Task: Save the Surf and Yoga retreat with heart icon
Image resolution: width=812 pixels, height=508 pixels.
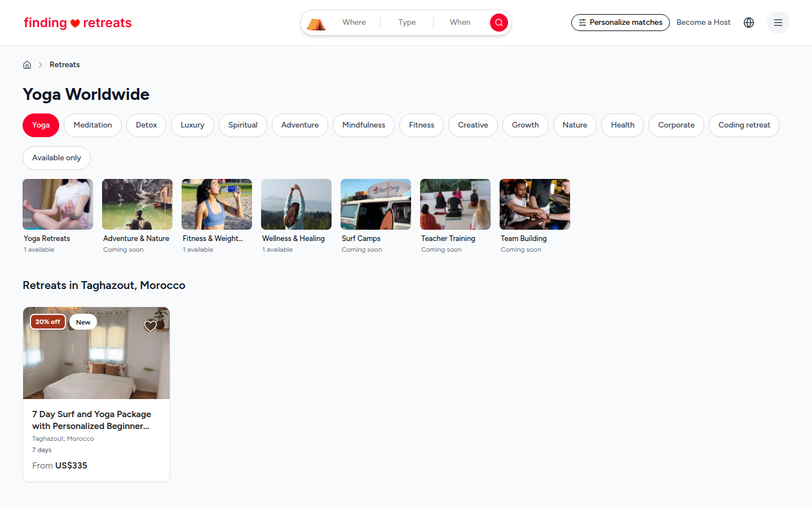Action: (151, 326)
